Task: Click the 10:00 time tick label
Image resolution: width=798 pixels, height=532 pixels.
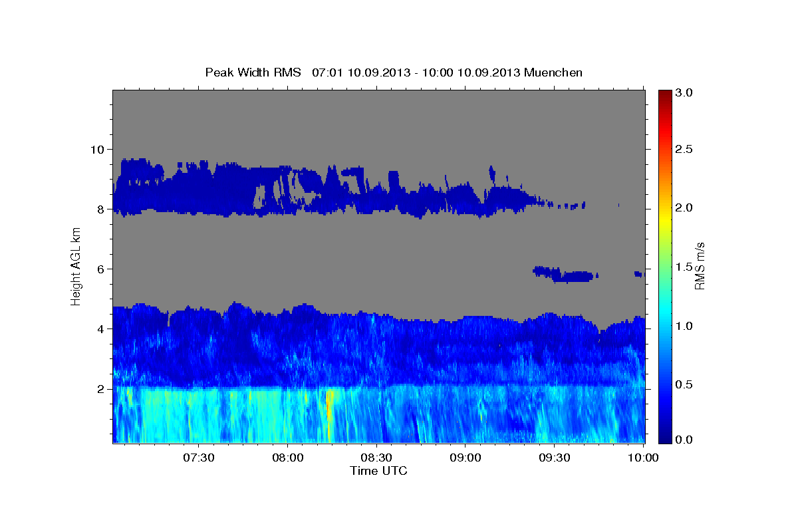Action: [x=643, y=458]
